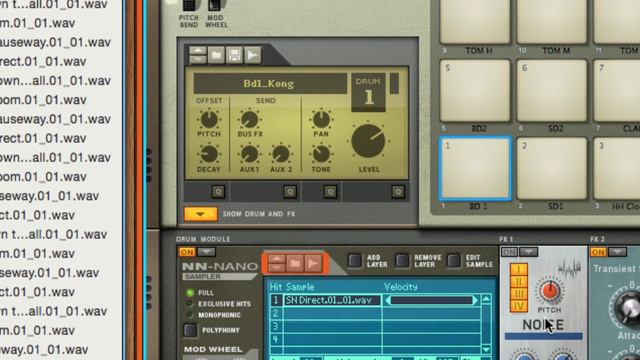Open the FX 2 type dropdown
The width and height of the screenshot is (640, 360).
tap(618, 252)
